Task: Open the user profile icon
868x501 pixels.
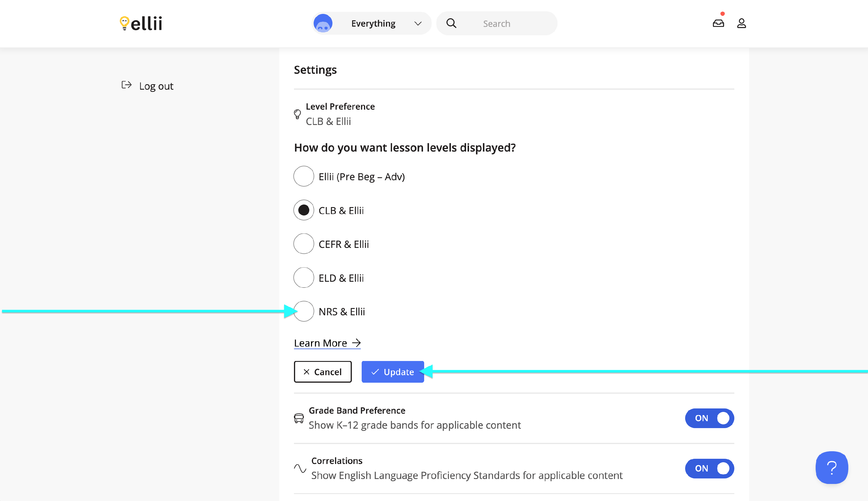Action: point(741,23)
